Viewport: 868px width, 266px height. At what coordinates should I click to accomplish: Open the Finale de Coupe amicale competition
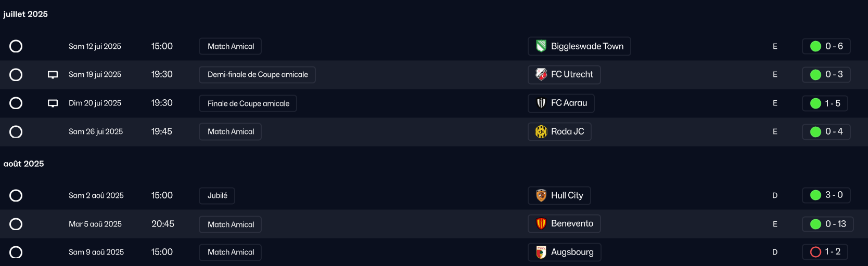[248, 103]
